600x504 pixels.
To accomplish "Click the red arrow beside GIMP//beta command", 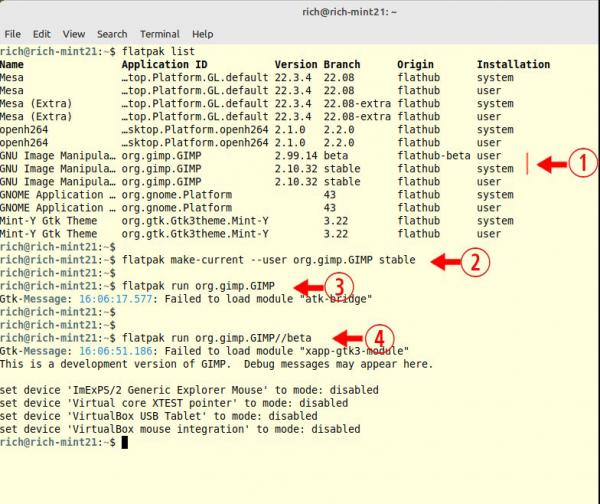I will pyautogui.click(x=348, y=338).
